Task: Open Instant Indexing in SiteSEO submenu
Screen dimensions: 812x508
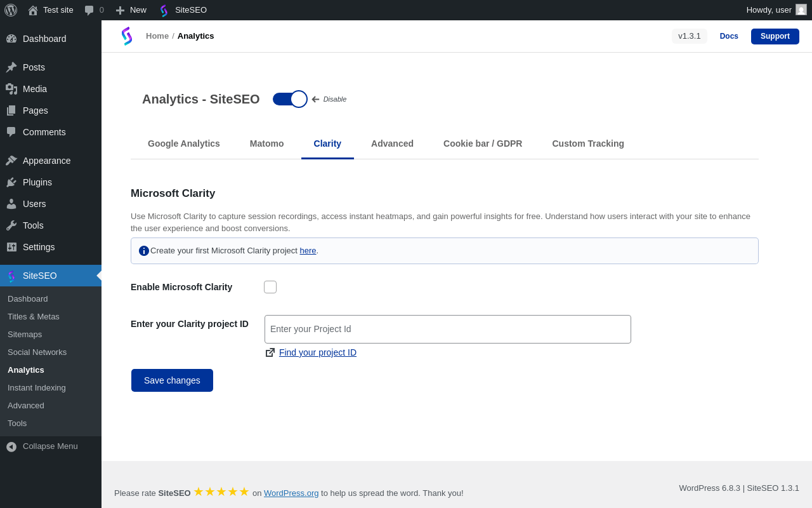Action: pyautogui.click(x=37, y=387)
